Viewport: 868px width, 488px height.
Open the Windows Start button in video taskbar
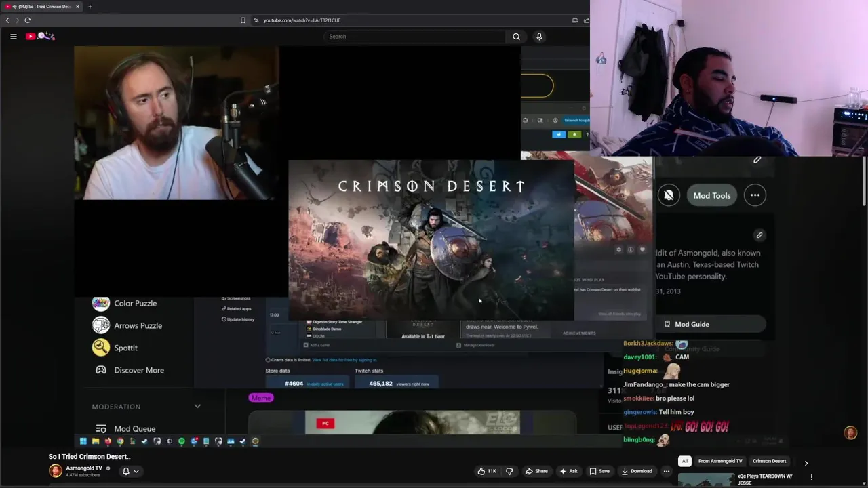pos(83,441)
